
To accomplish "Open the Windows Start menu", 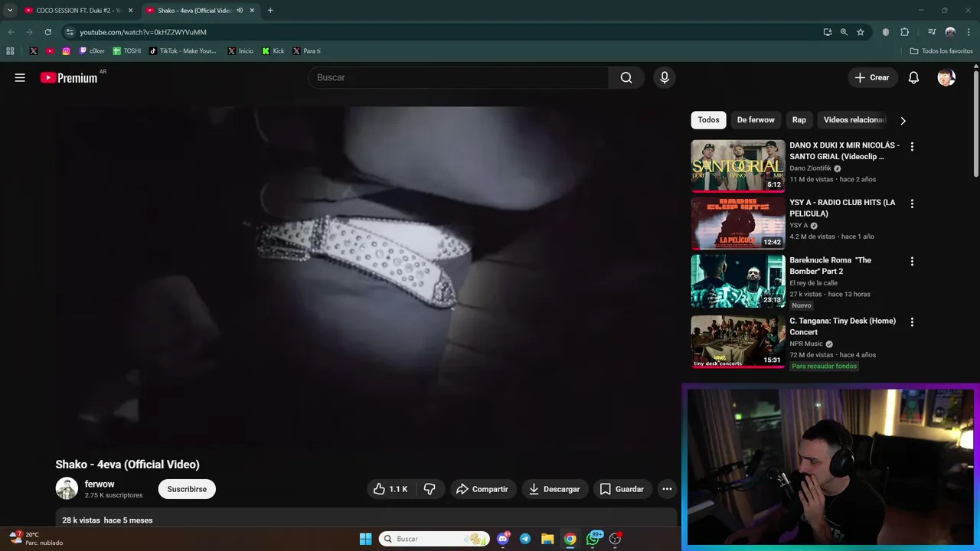I will [365, 539].
